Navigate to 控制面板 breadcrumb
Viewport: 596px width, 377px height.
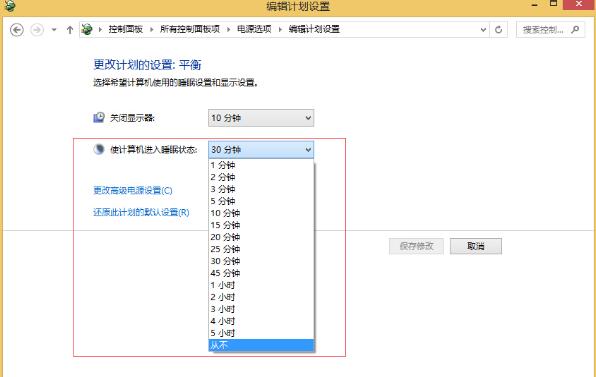pyautogui.click(x=125, y=29)
